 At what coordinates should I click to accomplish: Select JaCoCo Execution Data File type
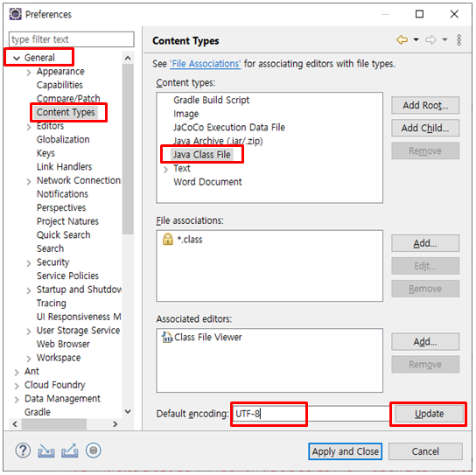click(x=229, y=127)
